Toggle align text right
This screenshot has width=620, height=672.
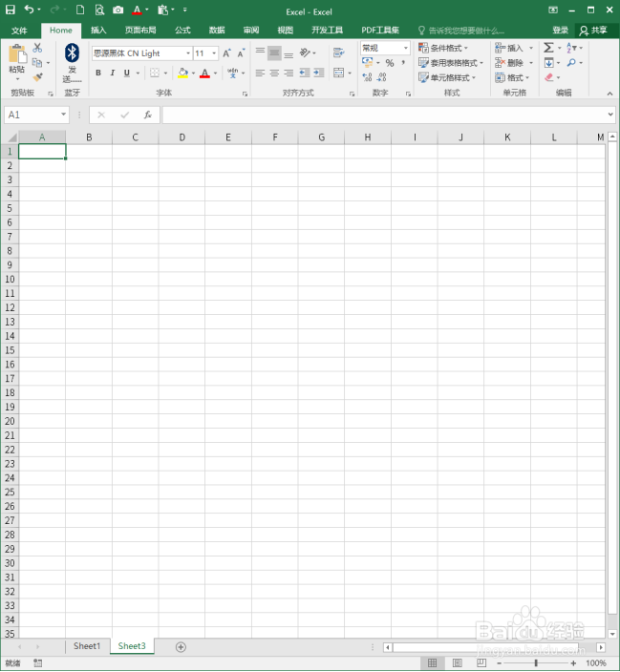[x=289, y=73]
